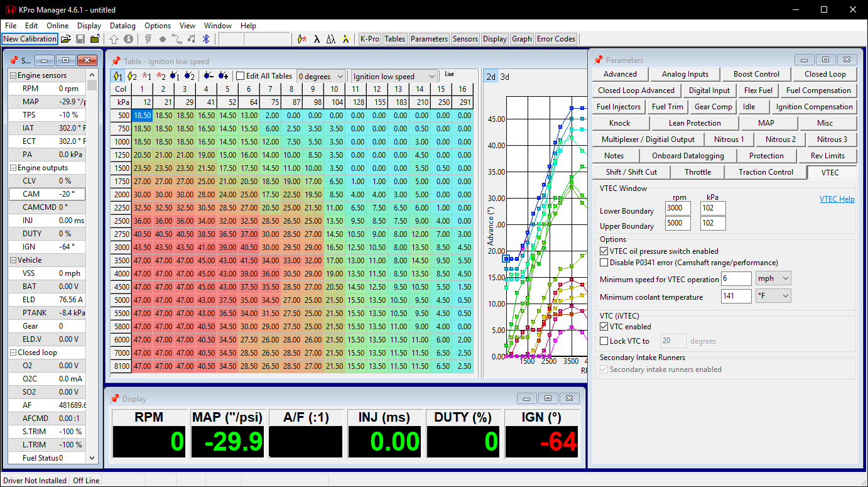Collapse the Engine sensors tree group

click(x=13, y=75)
